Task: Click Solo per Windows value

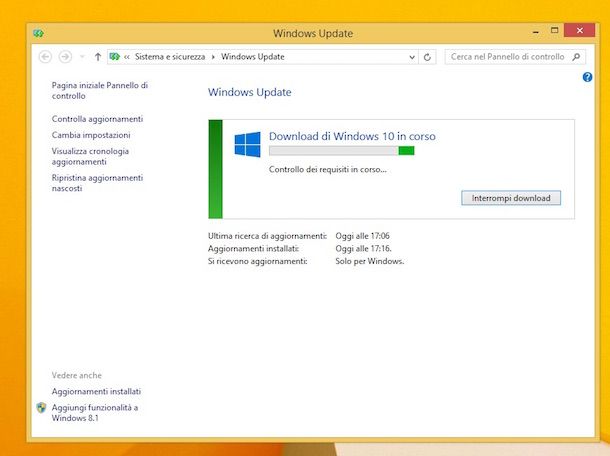Action: tap(370, 261)
